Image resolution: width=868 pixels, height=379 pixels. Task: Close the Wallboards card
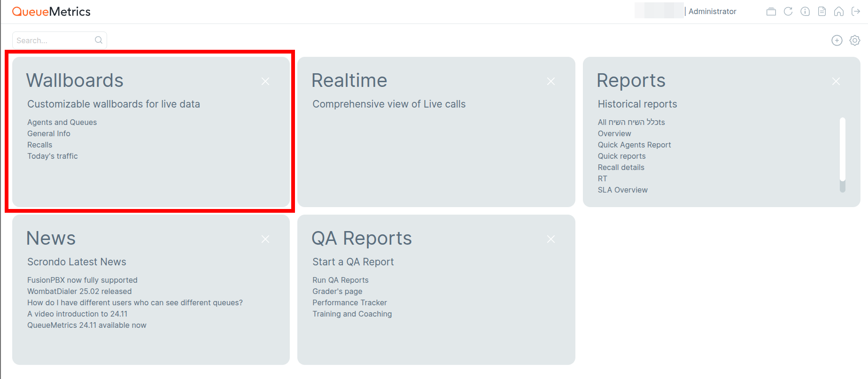coord(265,82)
